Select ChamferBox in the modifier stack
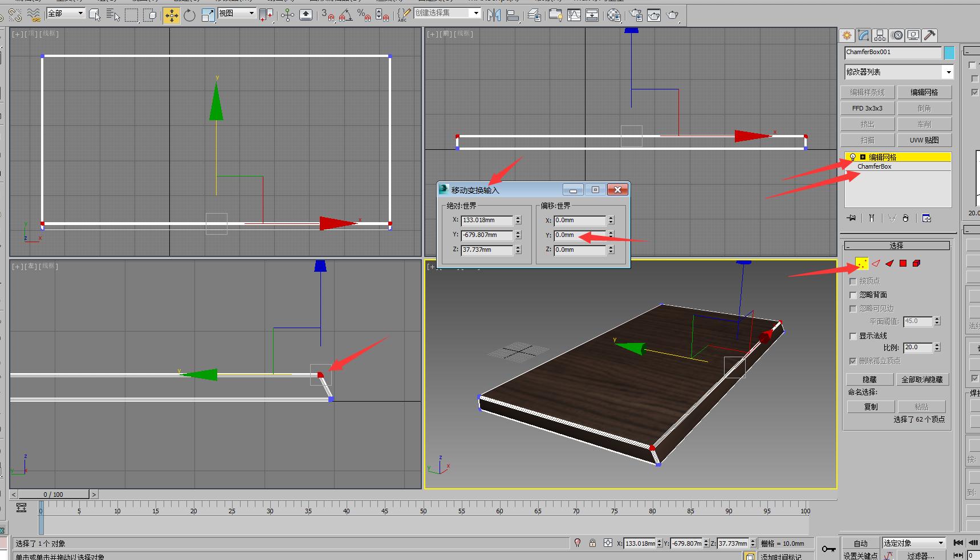Viewport: 980px width, 560px height. (874, 166)
